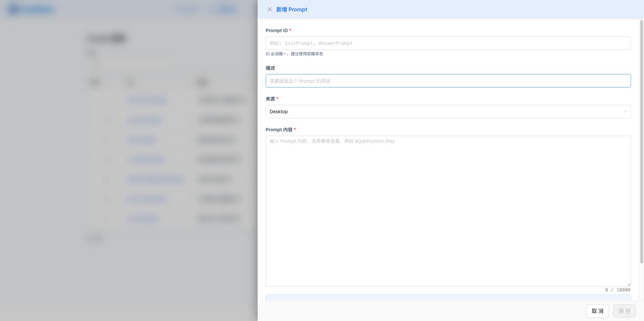Click the resize handle of the Prompt 内容 textarea
The image size is (644, 321).
(x=629, y=284)
